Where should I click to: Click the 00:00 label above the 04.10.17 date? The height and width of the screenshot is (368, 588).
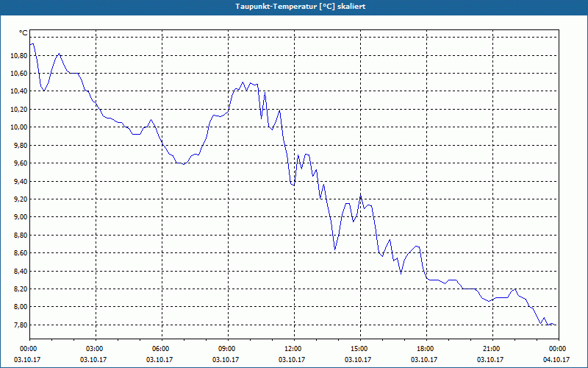tap(559, 349)
